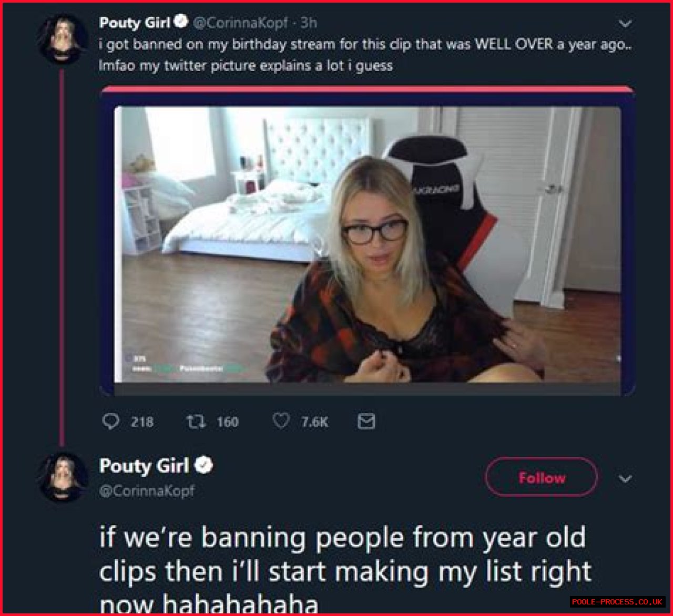
Task: Click the envelope direct message icon
Action: (x=366, y=421)
